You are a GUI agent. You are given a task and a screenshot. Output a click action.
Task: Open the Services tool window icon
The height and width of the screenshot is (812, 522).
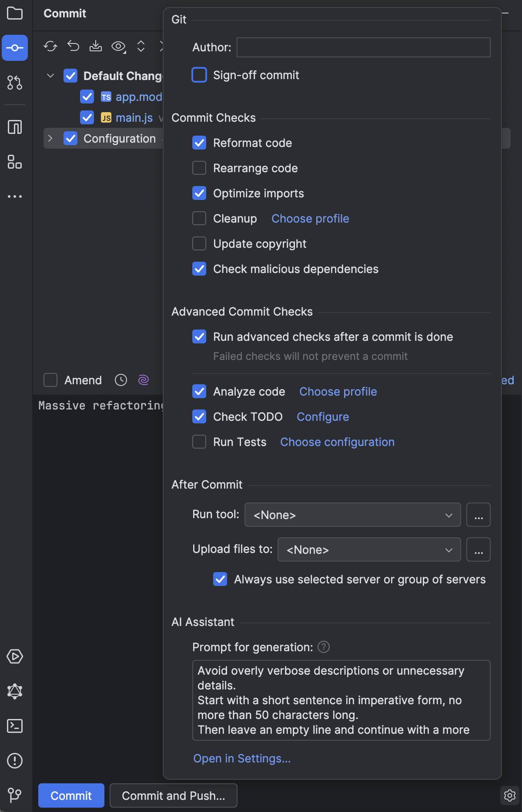15,656
